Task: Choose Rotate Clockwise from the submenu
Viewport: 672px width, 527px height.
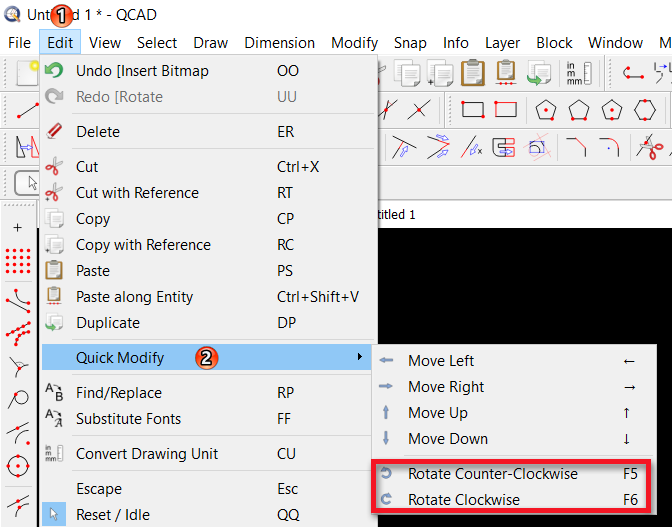Action: coord(463,500)
